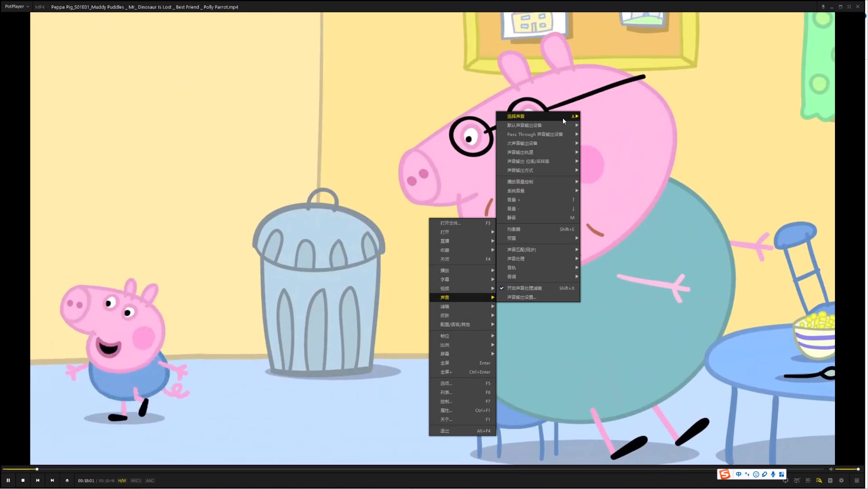Screen dimensions: 868x489
Task: Expand 声音输出 位率/采样率 submenu
Action: point(538,162)
